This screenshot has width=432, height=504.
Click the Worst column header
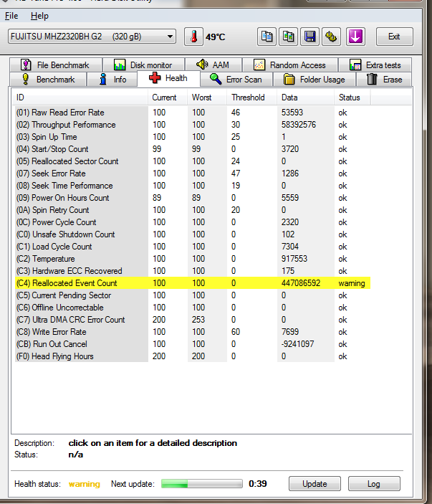pos(207,98)
